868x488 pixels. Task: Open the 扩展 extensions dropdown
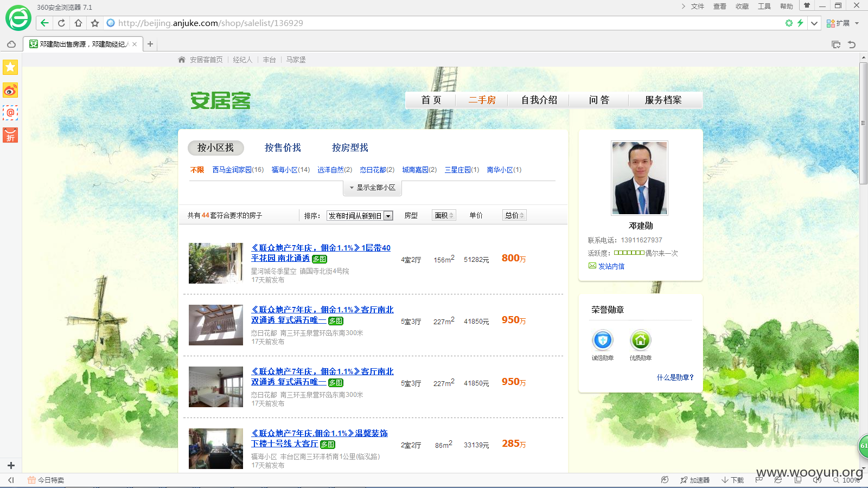843,23
